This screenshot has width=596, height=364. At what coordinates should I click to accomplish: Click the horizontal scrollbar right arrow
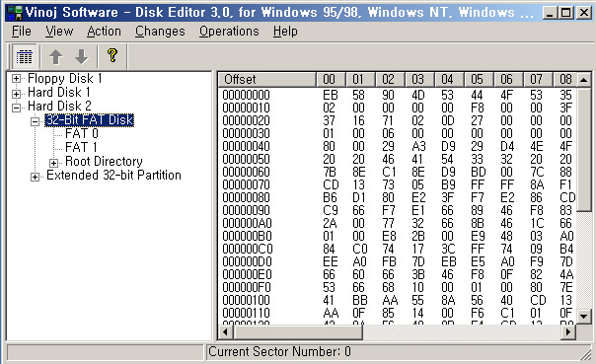click(568, 332)
